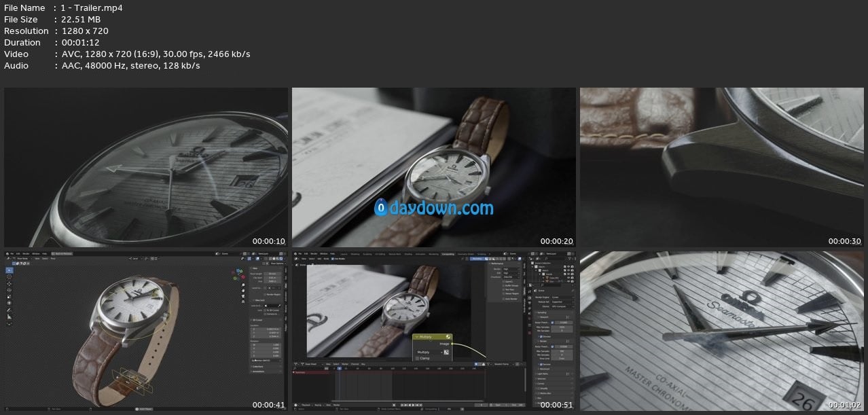The image size is (868, 415).
Task: Open the Blender viewport thumbnail stamped 00:00:41
Action: coord(146,331)
